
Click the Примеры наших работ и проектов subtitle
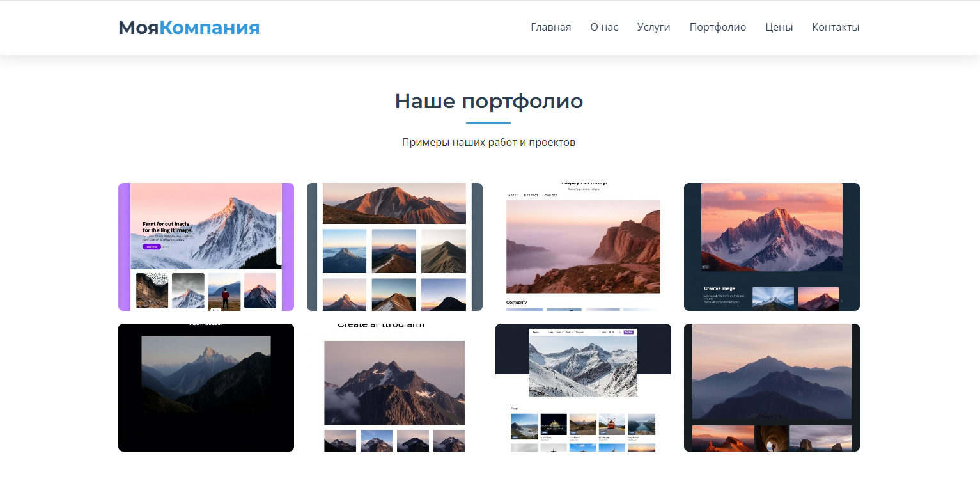489,142
